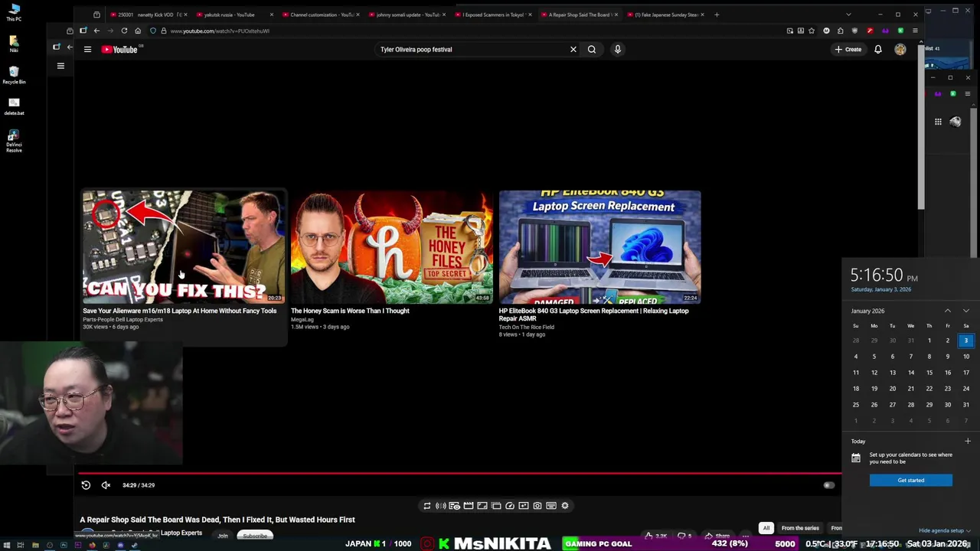Go to next month in calendar
This screenshot has height=551, width=980.
966,311
